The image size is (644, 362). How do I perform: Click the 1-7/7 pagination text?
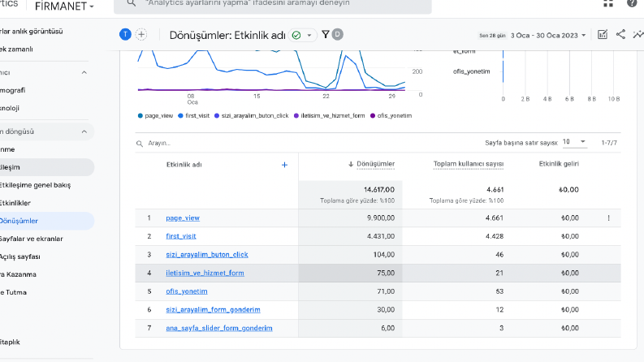click(x=609, y=143)
